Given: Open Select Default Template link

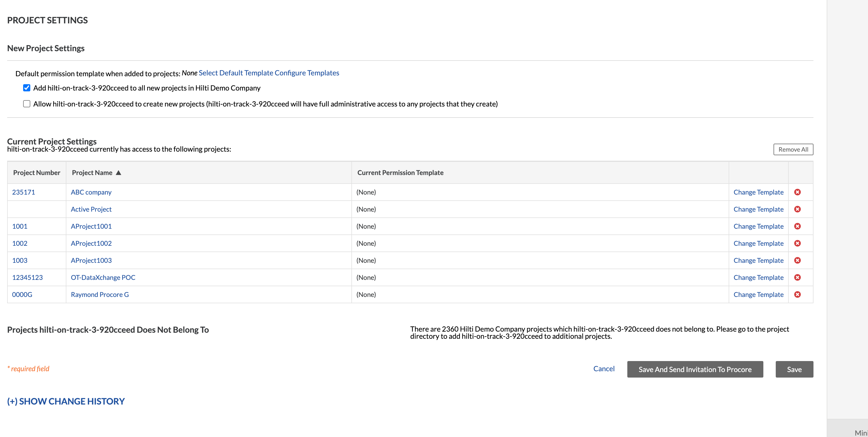Looking at the screenshot, I should pyautogui.click(x=235, y=73).
